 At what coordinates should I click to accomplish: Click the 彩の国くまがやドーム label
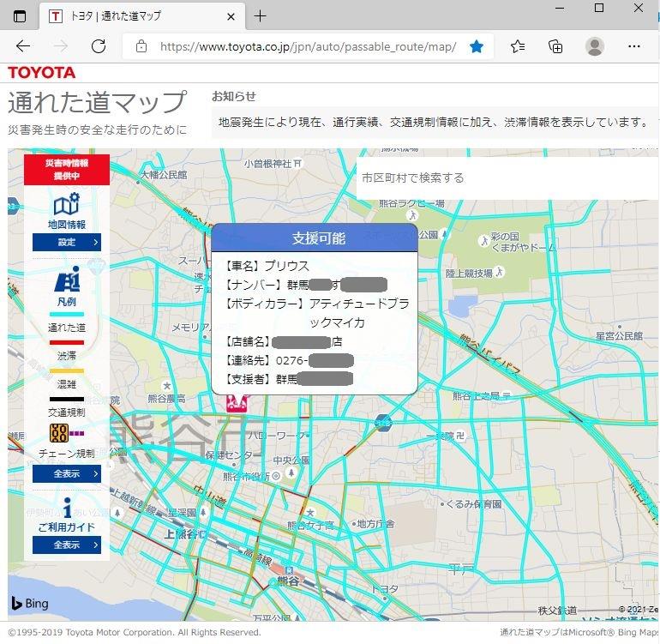pos(523,242)
